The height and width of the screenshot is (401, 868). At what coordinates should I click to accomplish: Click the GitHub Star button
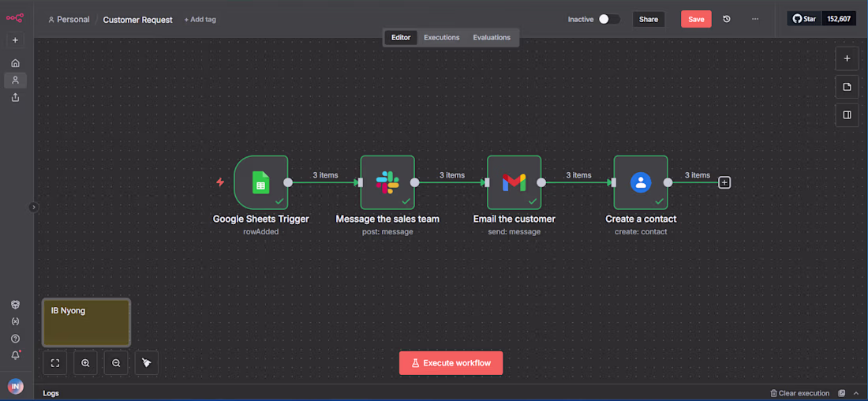click(804, 19)
